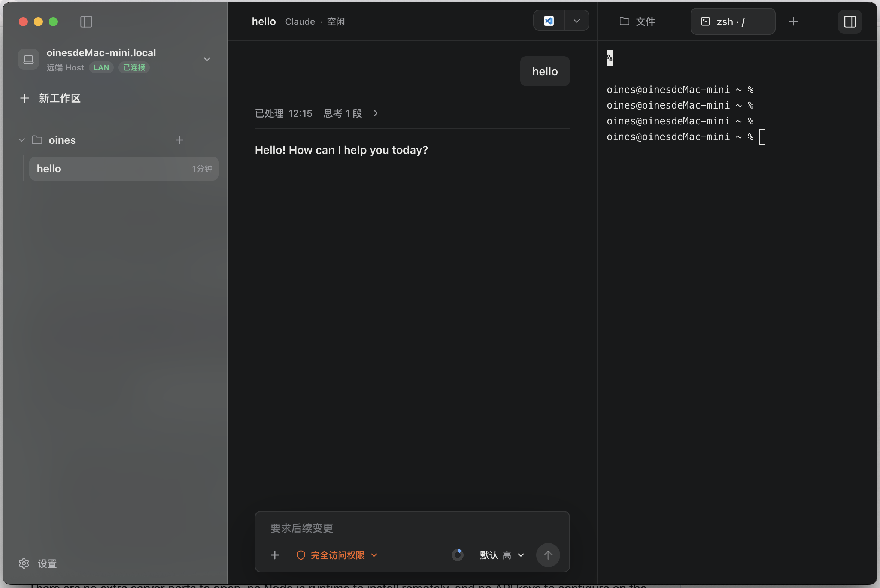The height and width of the screenshot is (588, 880).
Task: Click the LAN badge
Action: tap(101, 67)
